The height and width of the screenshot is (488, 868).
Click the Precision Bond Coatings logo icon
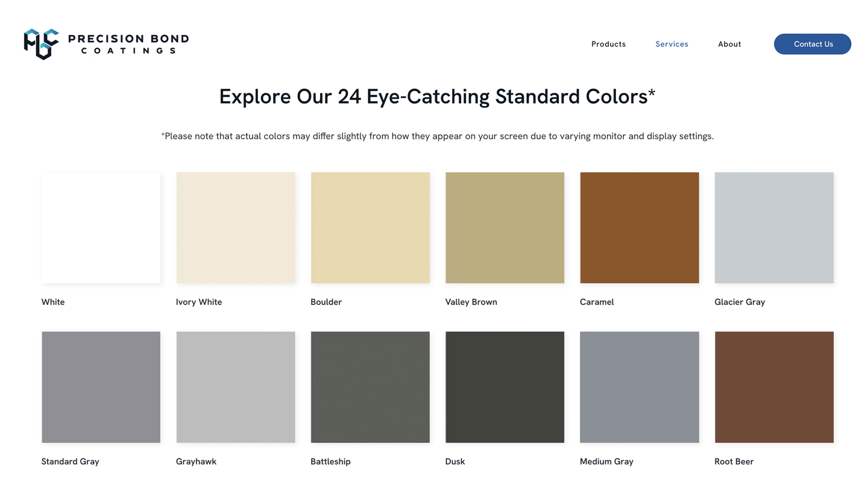pos(41,44)
